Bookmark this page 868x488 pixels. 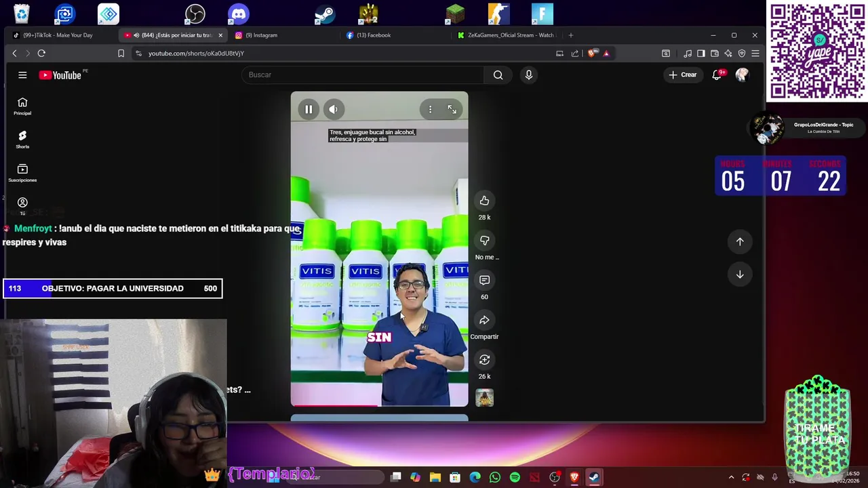pyautogui.click(x=121, y=54)
